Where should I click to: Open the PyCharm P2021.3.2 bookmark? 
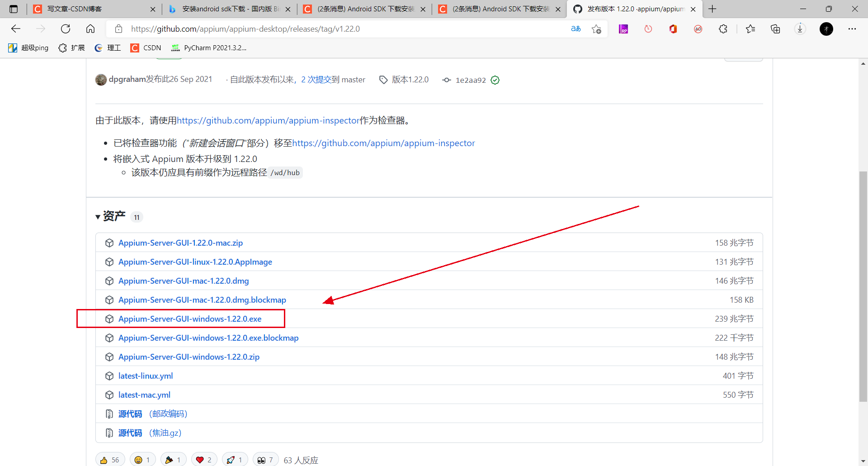[x=209, y=48]
